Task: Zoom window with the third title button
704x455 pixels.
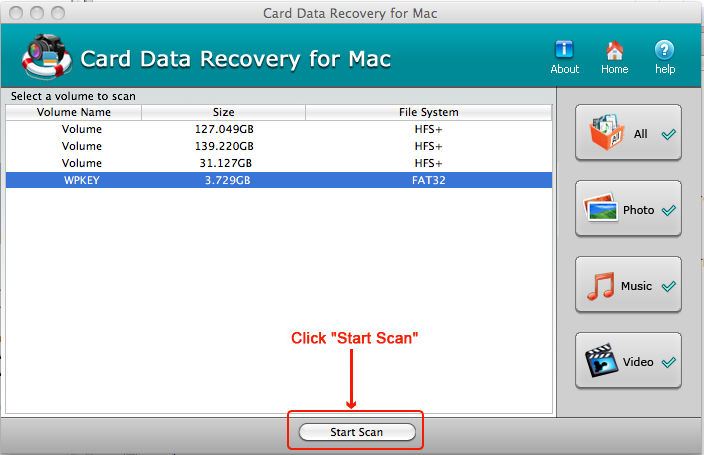Action: (x=57, y=13)
